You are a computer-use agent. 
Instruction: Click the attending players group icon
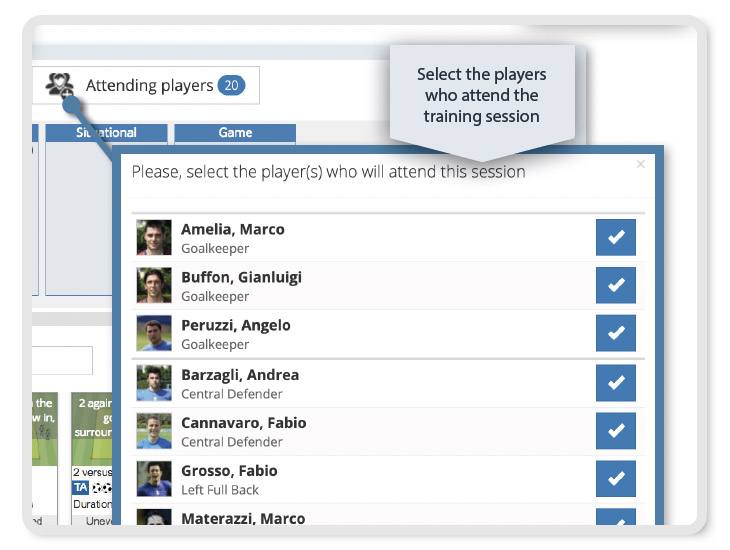tap(60, 85)
